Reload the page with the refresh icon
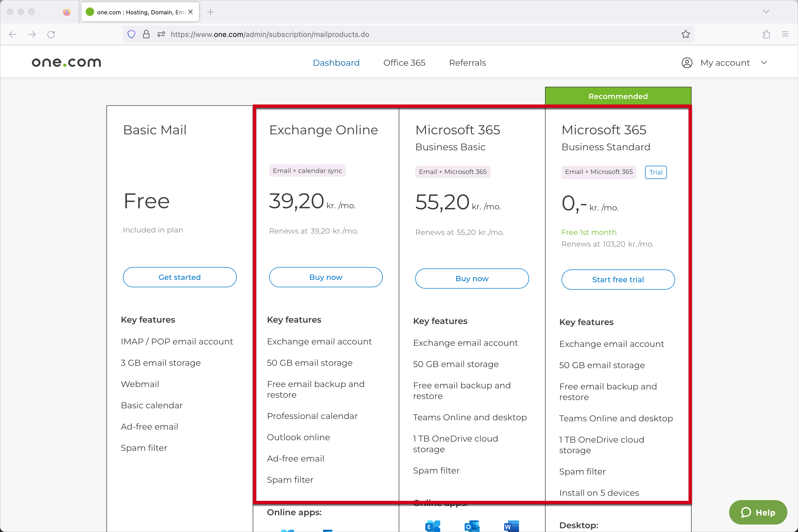Image resolution: width=798 pixels, height=532 pixels. point(51,34)
